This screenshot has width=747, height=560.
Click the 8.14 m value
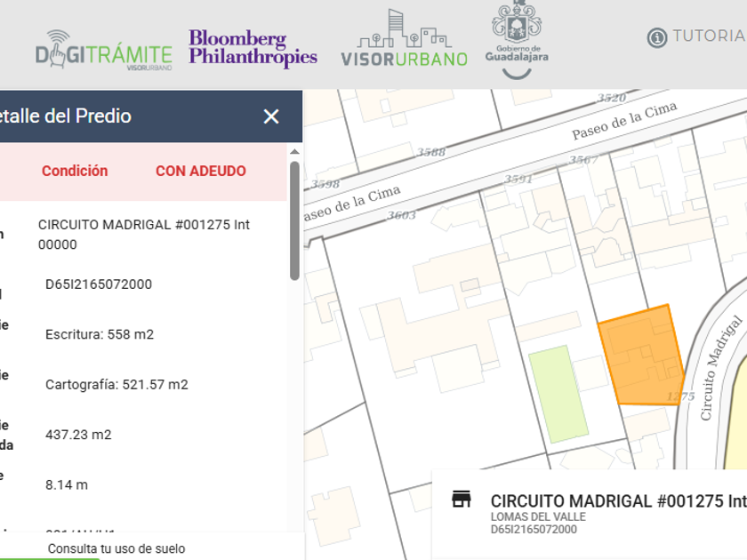coord(67,484)
